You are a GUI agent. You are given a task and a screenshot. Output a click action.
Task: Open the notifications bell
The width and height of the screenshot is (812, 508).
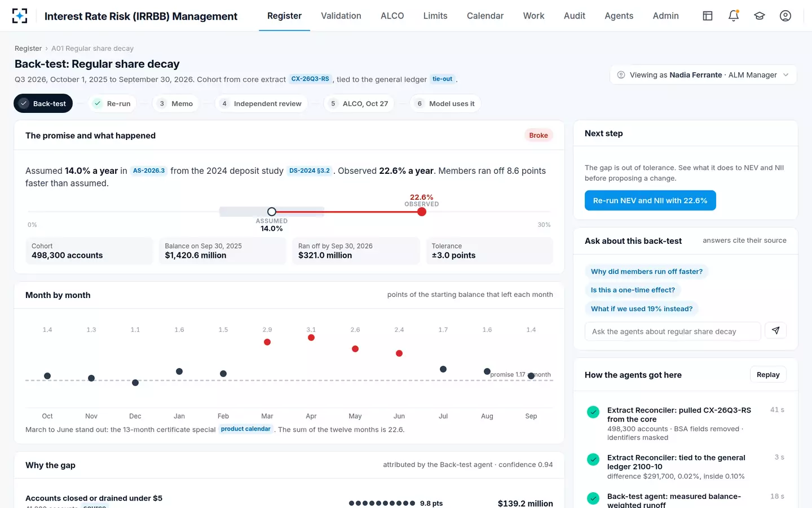tap(734, 16)
